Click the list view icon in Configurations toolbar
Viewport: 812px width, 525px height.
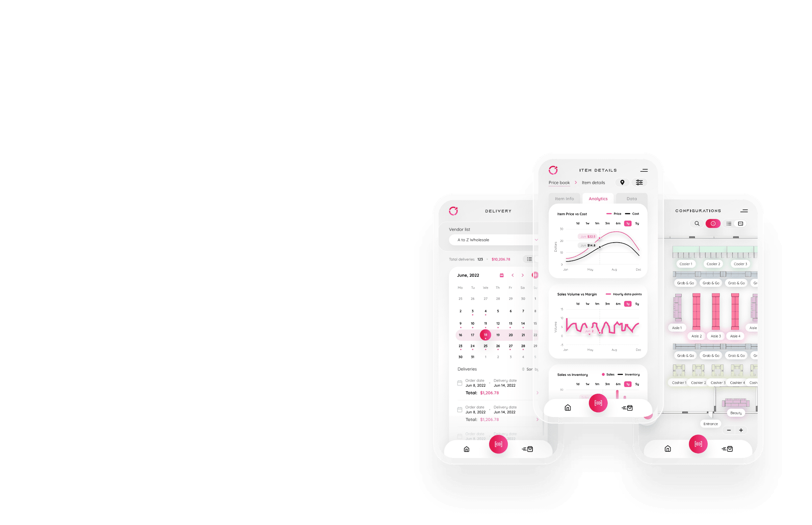coord(729,223)
